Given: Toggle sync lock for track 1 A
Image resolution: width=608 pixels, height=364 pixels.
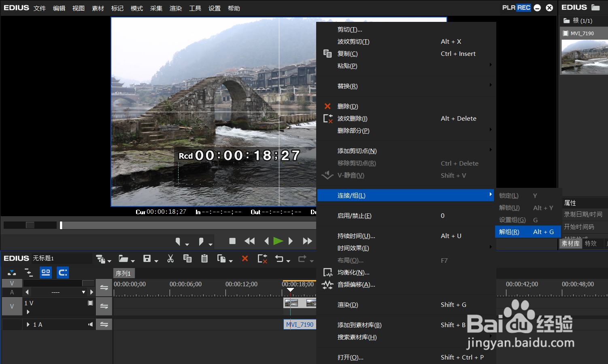Looking at the screenshot, I should (104, 324).
